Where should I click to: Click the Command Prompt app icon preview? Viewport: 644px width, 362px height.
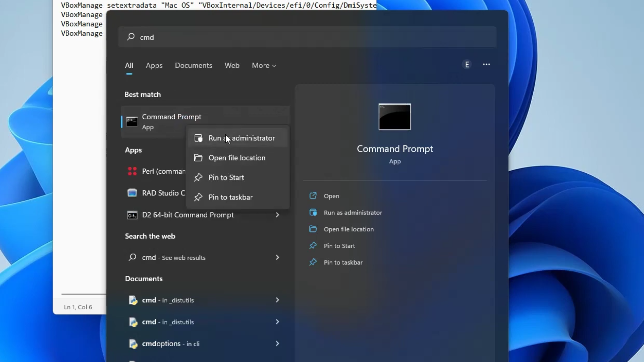[x=394, y=117]
